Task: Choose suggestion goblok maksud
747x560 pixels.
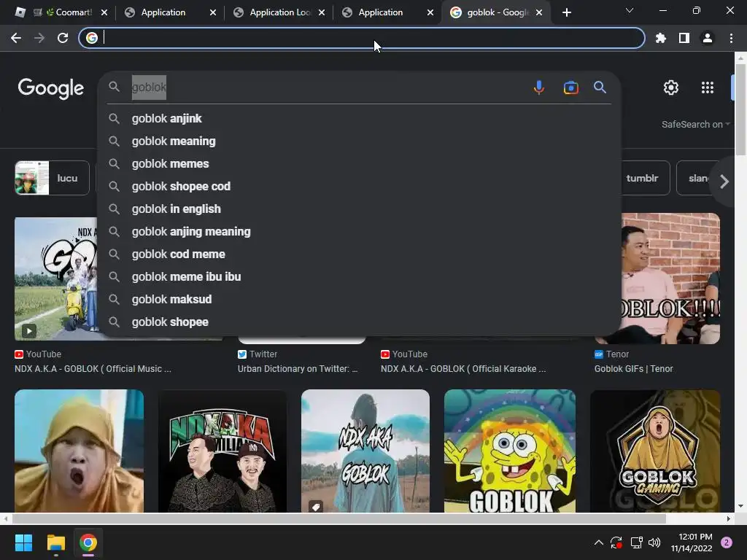Action: click(359, 300)
